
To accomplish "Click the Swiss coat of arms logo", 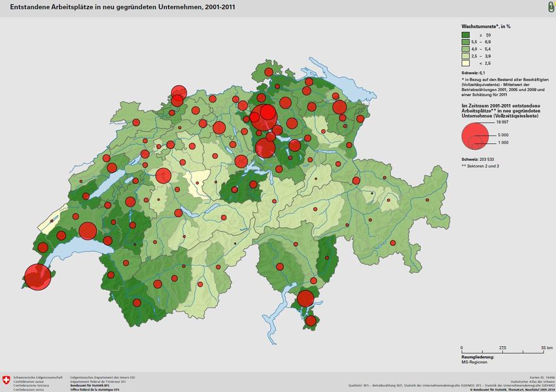I will click(x=7, y=380).
